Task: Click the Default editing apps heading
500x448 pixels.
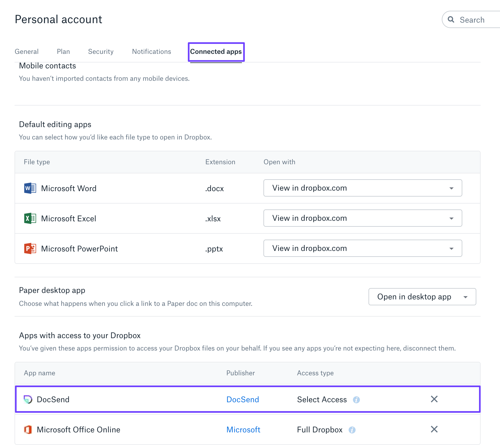Action: 55,124
